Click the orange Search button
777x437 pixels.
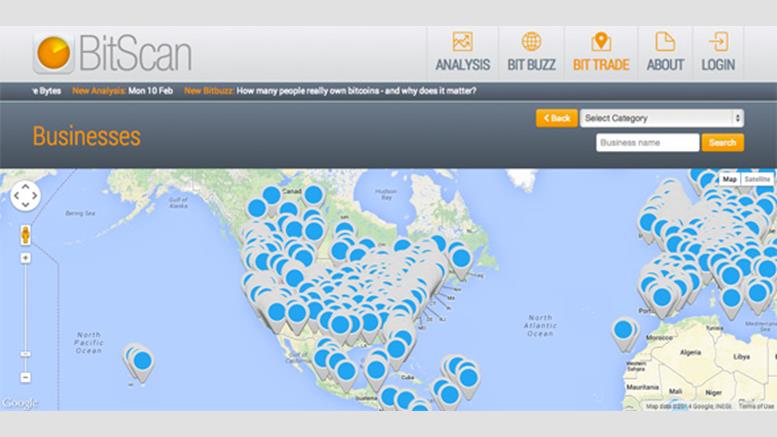722,143
